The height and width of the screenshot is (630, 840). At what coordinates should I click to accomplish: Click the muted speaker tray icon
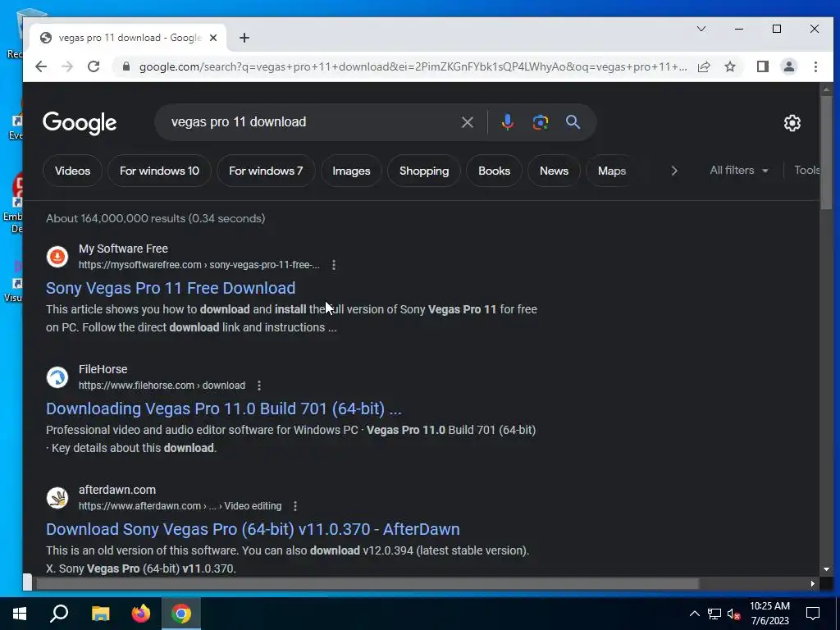pyautogui.click(x=734, y=614)
